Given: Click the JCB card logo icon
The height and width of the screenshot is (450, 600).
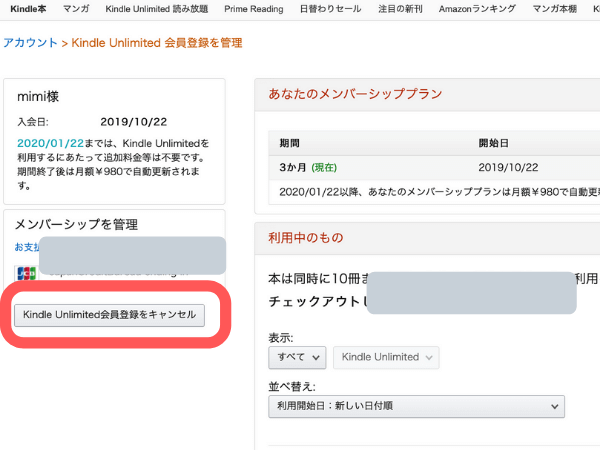Looking at the screenshot, I should (26, 273).
